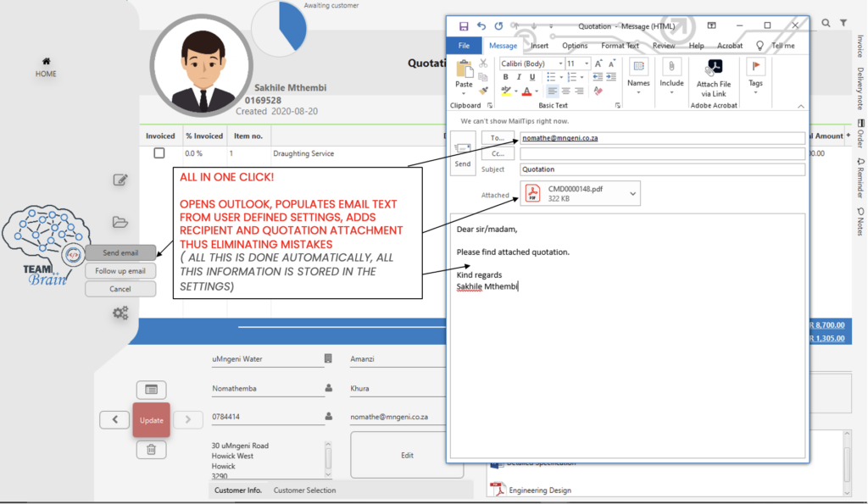Click the Follow up email button
The width and height of the screenshot is (868, 504).
point(120,270)
